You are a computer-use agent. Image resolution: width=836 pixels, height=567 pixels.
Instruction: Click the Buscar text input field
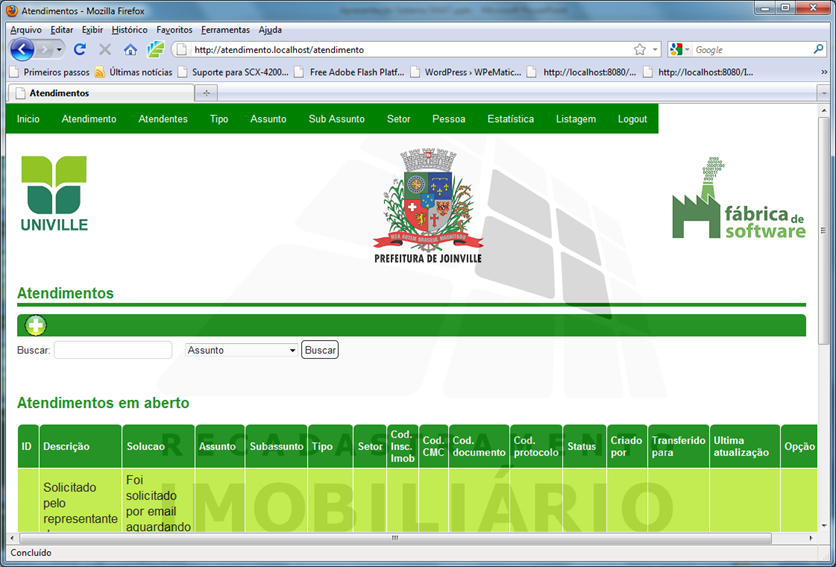(x=113, y=350)
